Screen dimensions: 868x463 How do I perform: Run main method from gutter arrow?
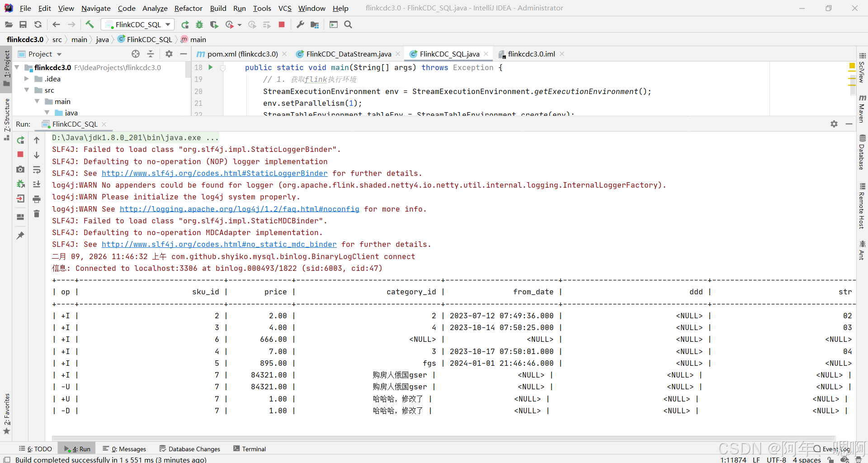click(211, 67)
